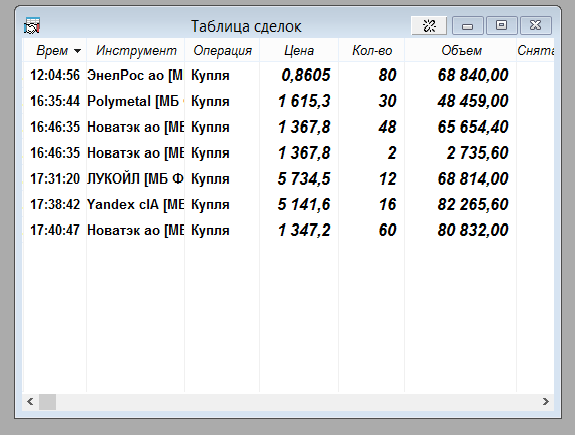Click the right scroll arrow

tap(546, 402)
